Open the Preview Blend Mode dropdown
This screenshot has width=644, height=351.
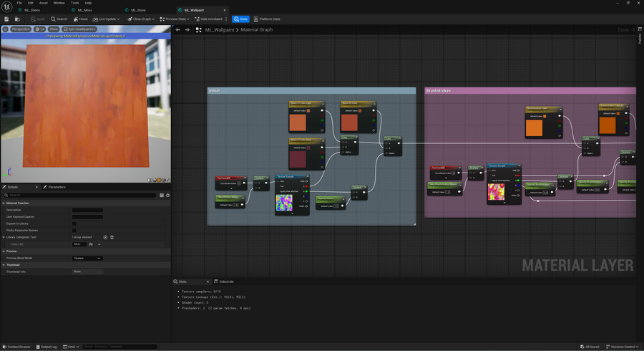coord(87,258)
